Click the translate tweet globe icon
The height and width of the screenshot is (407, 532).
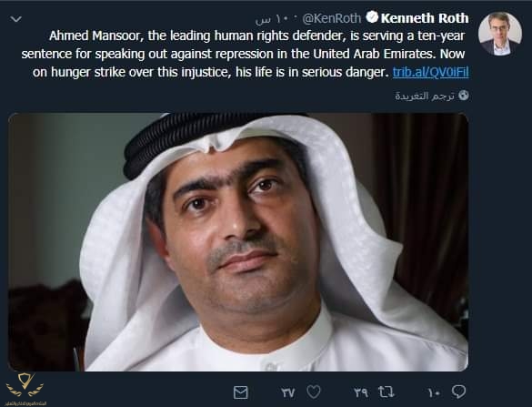464,95
